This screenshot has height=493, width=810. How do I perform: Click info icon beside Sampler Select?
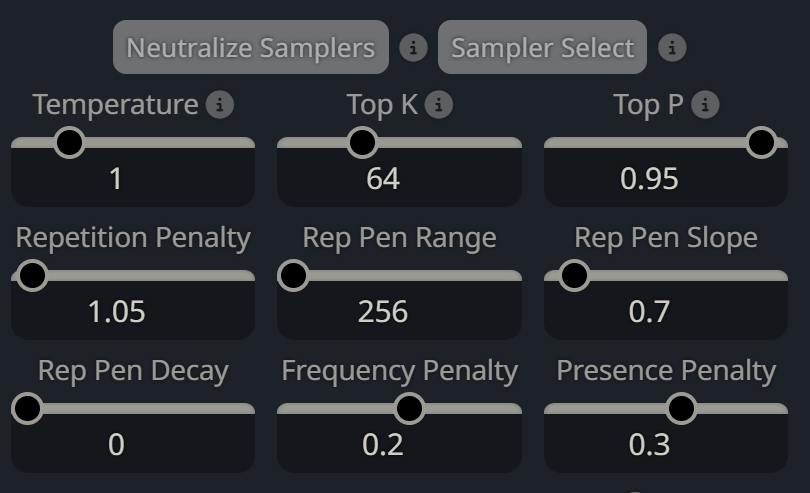pyautogui.click(x=672, y=48)
